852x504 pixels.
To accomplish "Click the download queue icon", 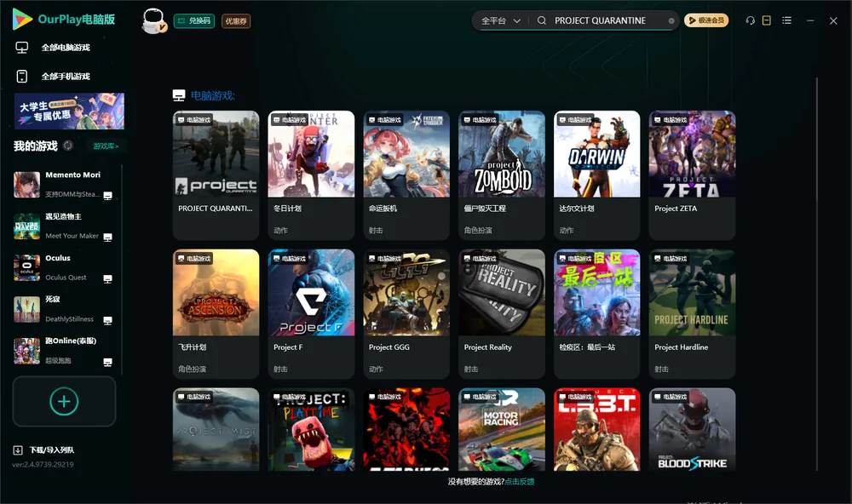I will coord(17,450).
